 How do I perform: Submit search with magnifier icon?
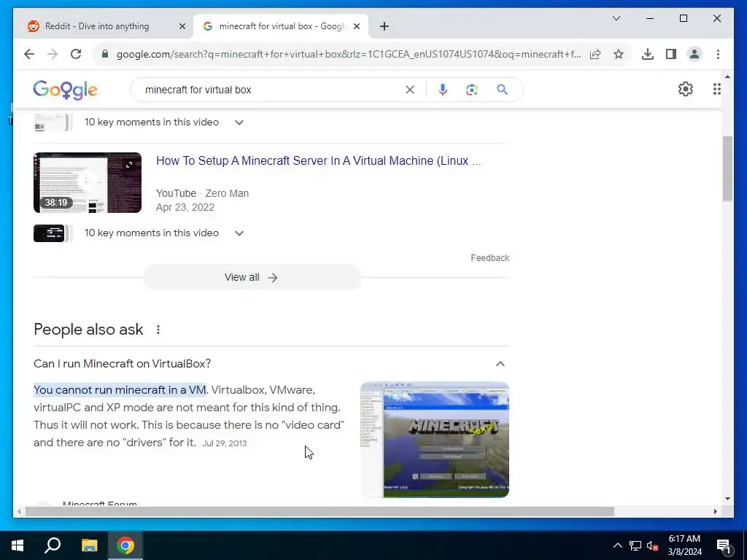502,90
